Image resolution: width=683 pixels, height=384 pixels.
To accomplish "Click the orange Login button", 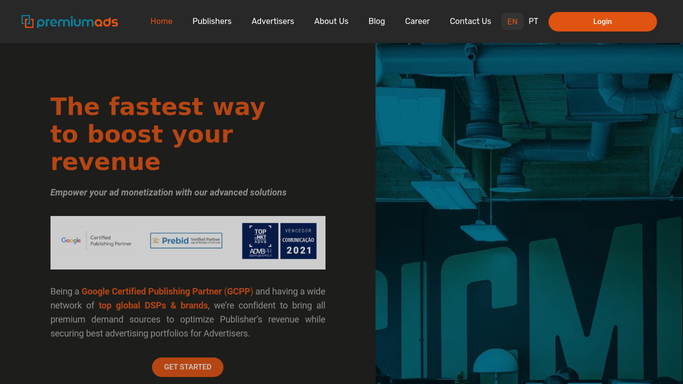I will click(x=602, y=22).
